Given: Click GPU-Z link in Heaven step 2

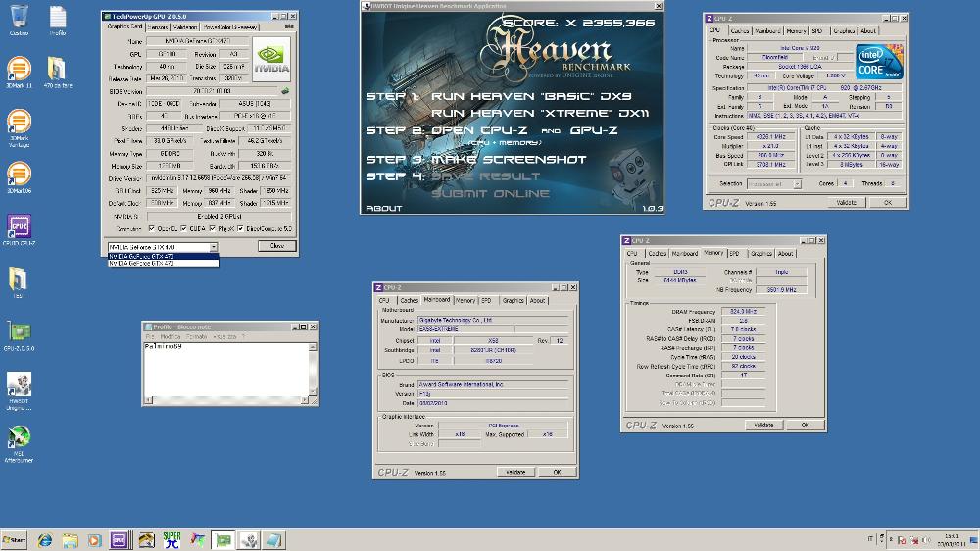Looking at the screenshot, I should click(594, 130).
